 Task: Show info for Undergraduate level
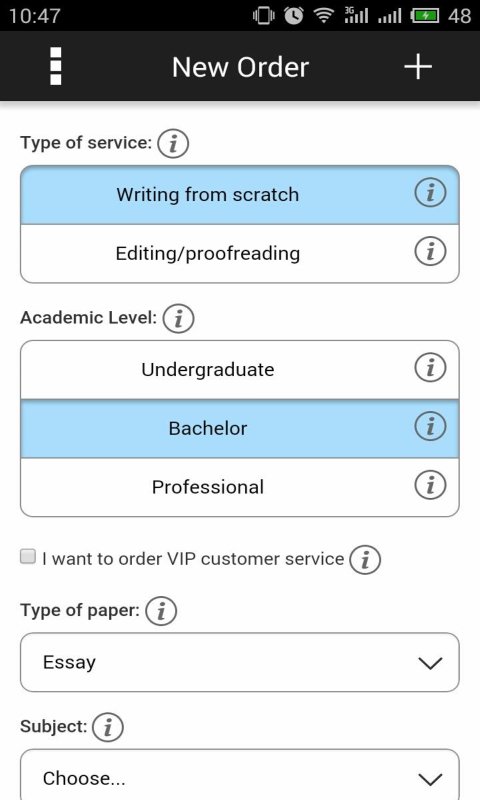click(x=430, y=367)
